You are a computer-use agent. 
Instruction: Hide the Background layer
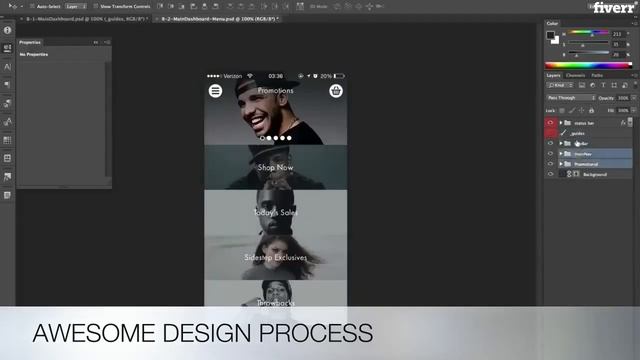550,174
